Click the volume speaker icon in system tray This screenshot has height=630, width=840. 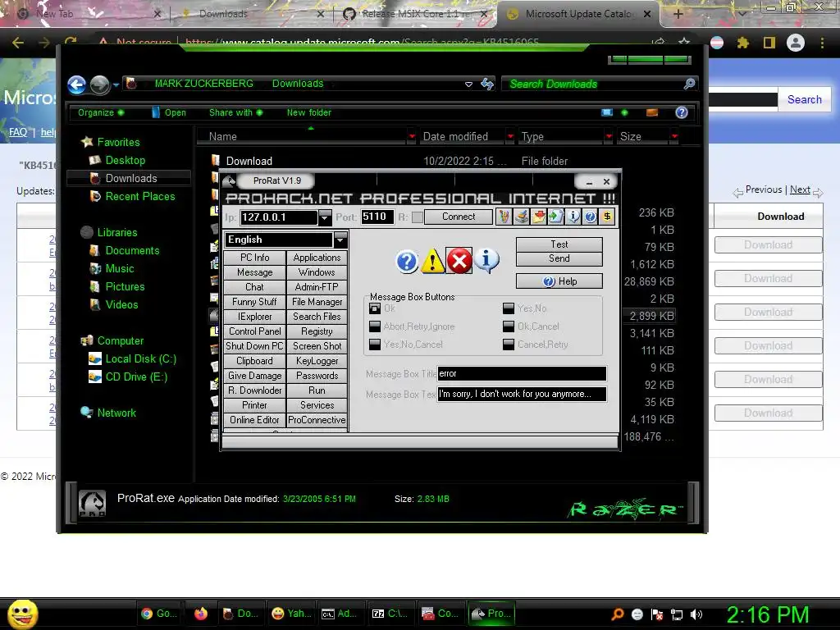(x=696, y=614)
